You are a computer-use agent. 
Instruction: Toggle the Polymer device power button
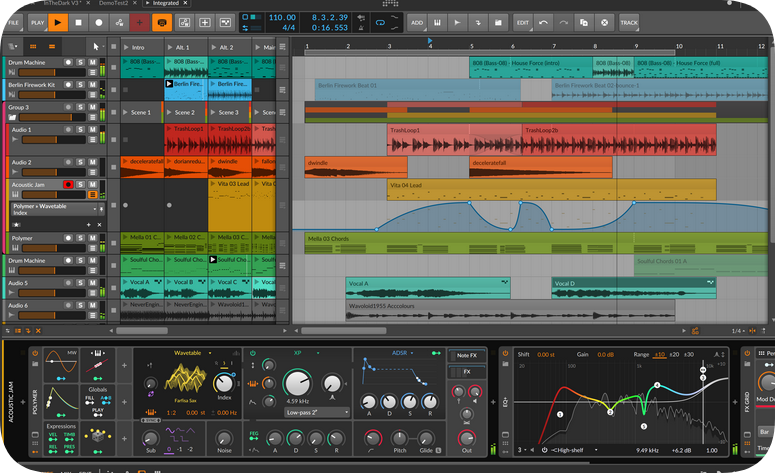point(35,353)
